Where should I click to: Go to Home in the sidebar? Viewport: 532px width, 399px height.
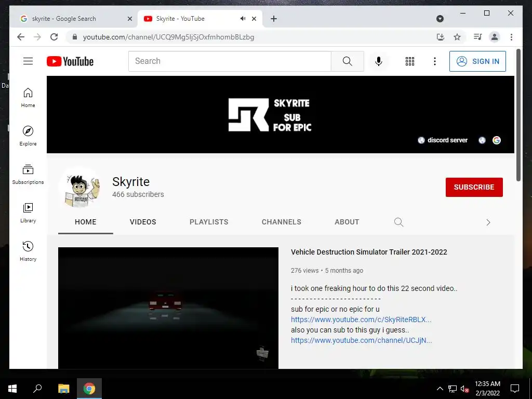pyautogui.click(x=28, y=98)
